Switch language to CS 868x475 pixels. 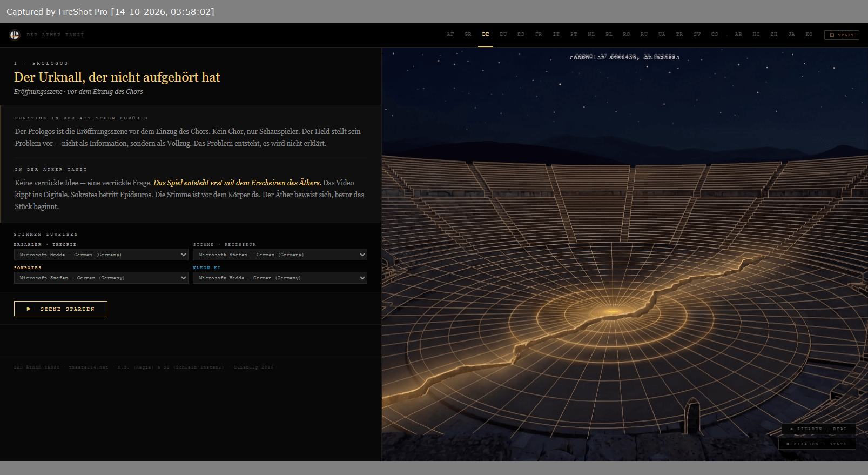coord(715,34)
